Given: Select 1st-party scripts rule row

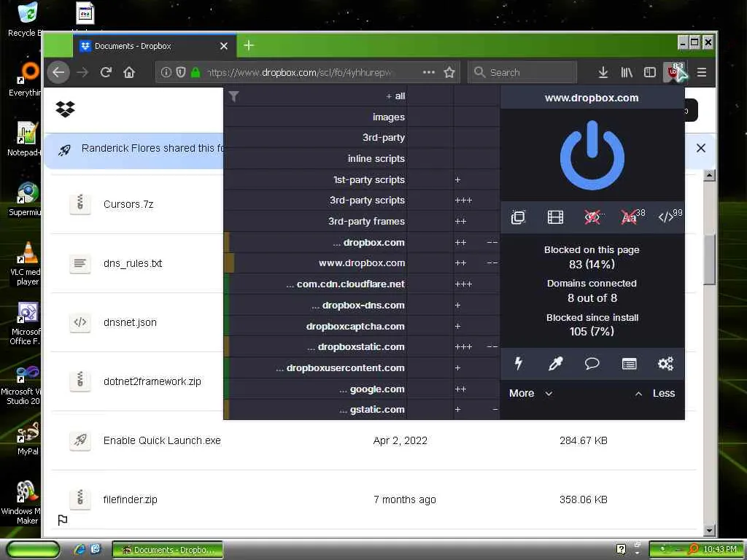Looking at the screenshot, I should pos(362,179).
